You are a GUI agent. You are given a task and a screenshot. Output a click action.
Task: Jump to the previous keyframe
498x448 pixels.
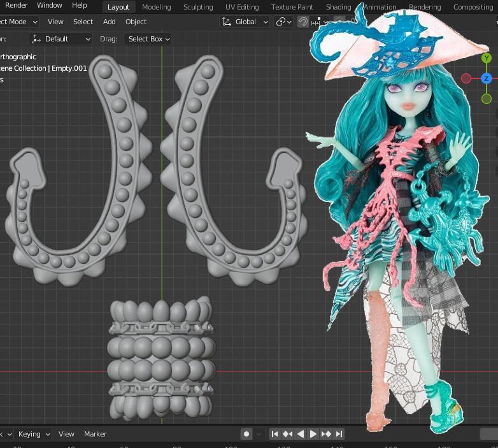(x=288, y=434)
